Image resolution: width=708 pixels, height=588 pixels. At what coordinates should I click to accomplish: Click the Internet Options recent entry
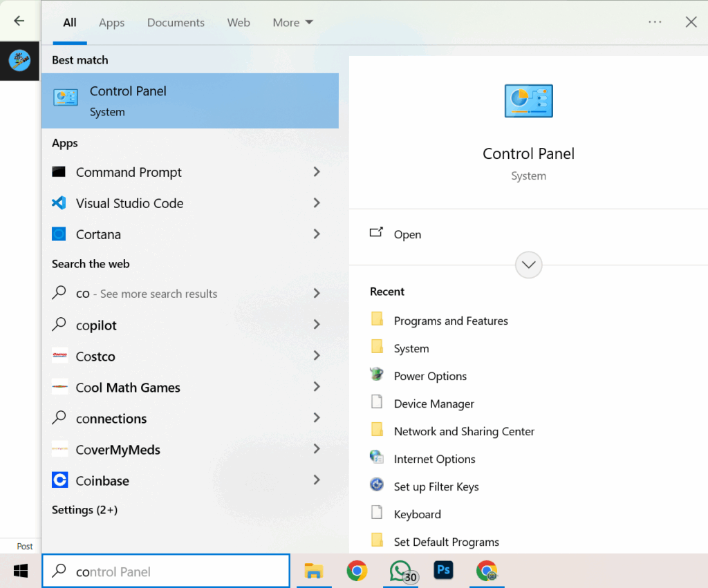point(434,459)
